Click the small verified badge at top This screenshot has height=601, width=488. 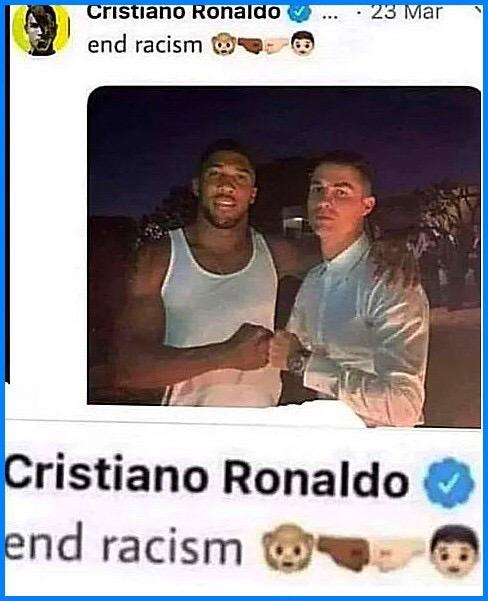click(299, 13)
